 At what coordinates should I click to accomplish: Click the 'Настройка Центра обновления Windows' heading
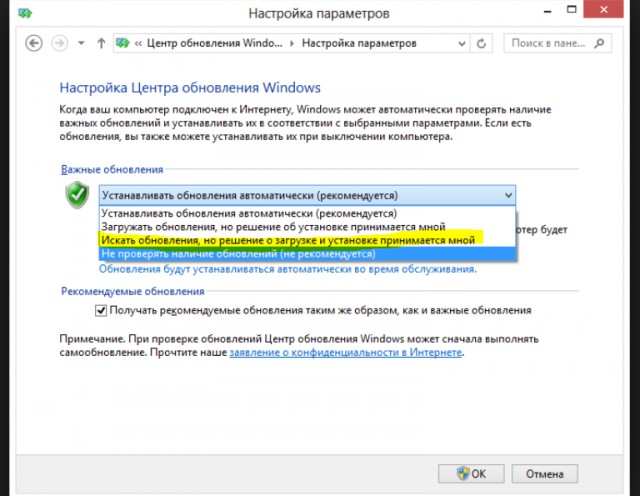190,88
